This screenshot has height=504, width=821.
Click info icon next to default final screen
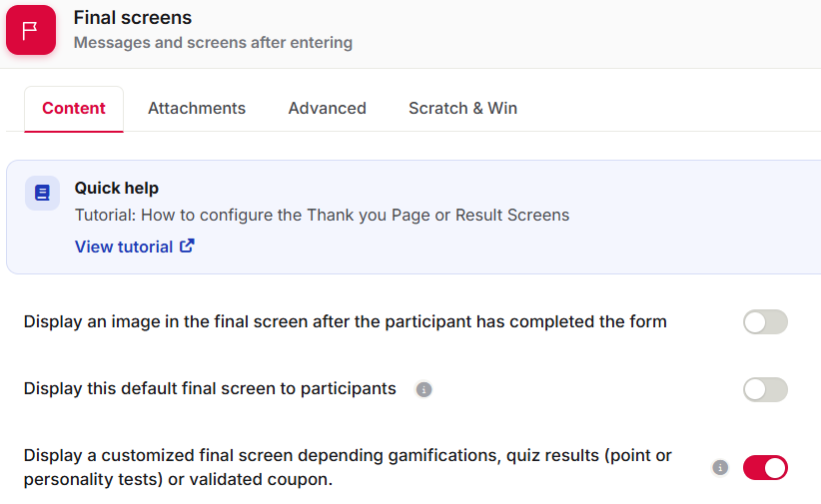423,389
